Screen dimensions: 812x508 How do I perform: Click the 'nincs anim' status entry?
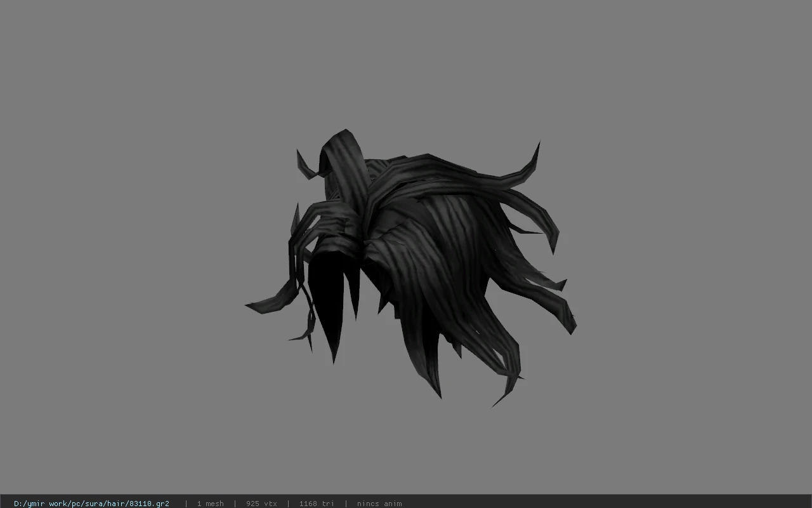379,504
